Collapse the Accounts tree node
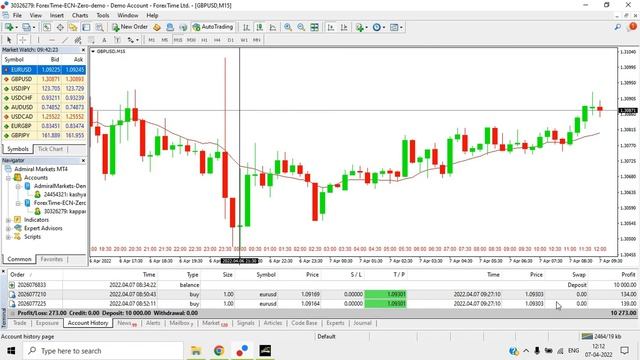 [8, 178]
